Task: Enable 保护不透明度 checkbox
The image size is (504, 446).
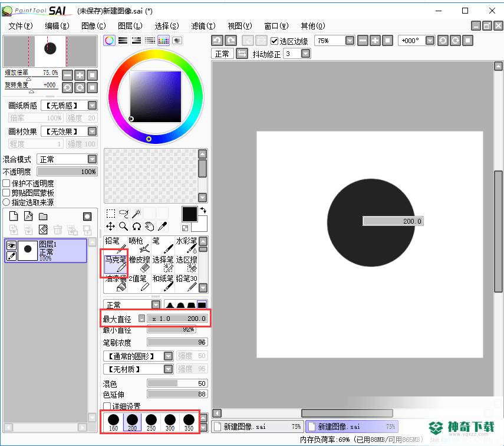Action: coord(6,183)
